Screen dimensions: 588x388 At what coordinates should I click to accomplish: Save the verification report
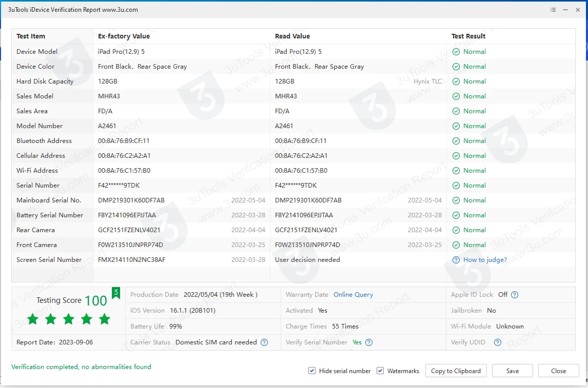(513, 371)
